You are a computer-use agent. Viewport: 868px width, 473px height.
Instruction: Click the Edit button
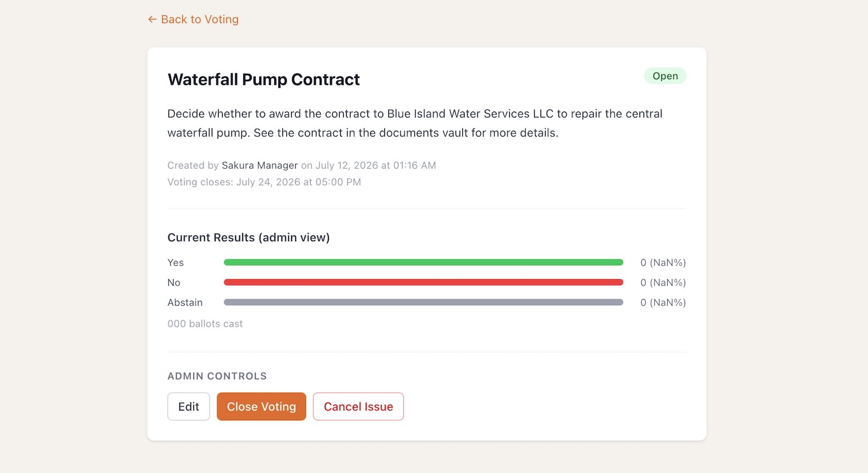(x=189, y=407)
